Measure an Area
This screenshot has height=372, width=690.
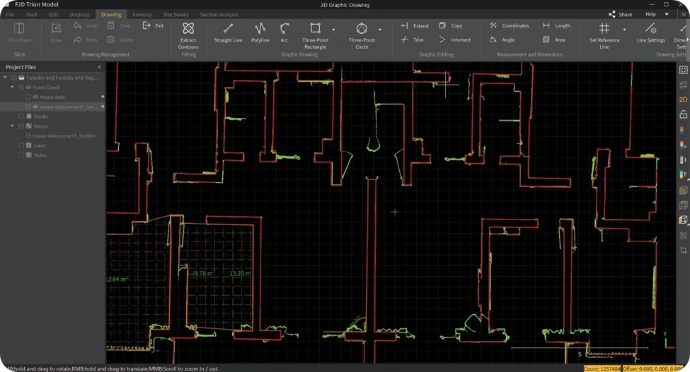pos(554,40)
